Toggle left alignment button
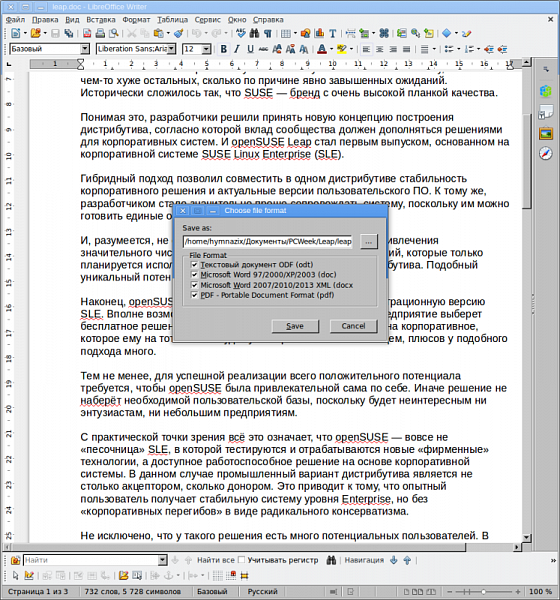Viewport: 560px width, 600px height. pyautogui.click(x=366, y=49)
